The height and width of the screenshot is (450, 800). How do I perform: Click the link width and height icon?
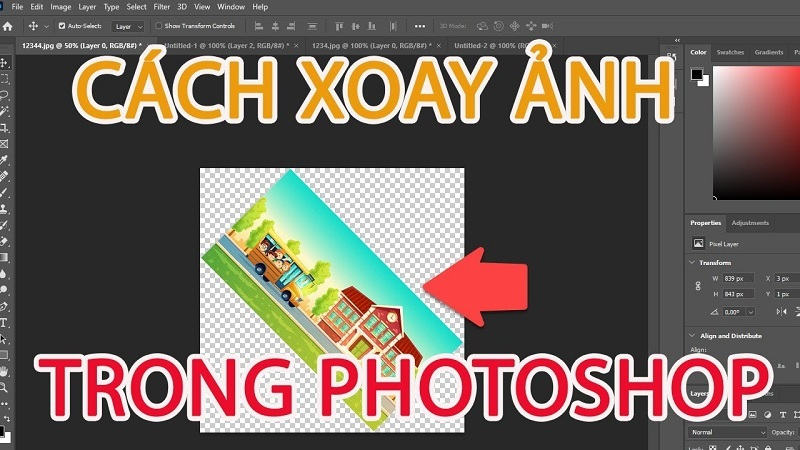pos(697,286)
